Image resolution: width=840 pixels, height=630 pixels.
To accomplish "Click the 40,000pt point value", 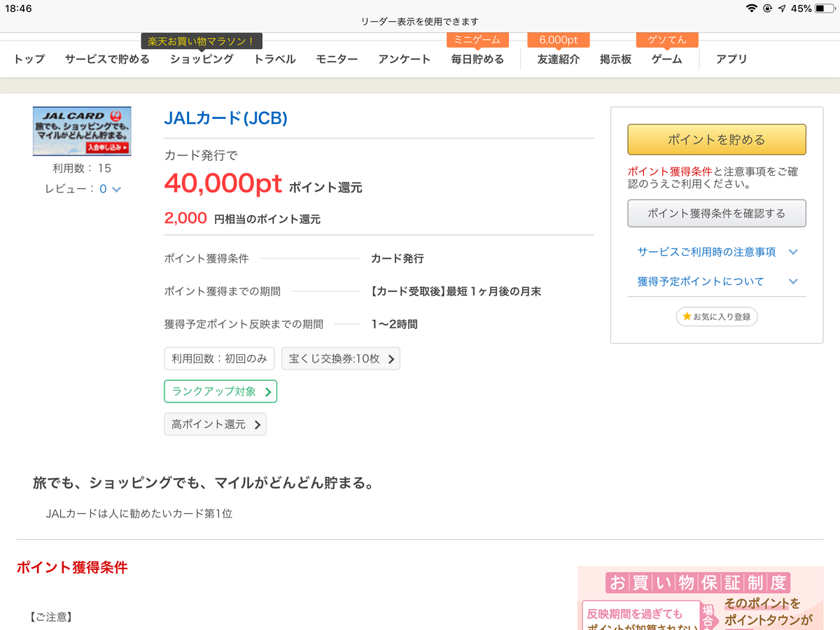I will [x=223, y=183].
